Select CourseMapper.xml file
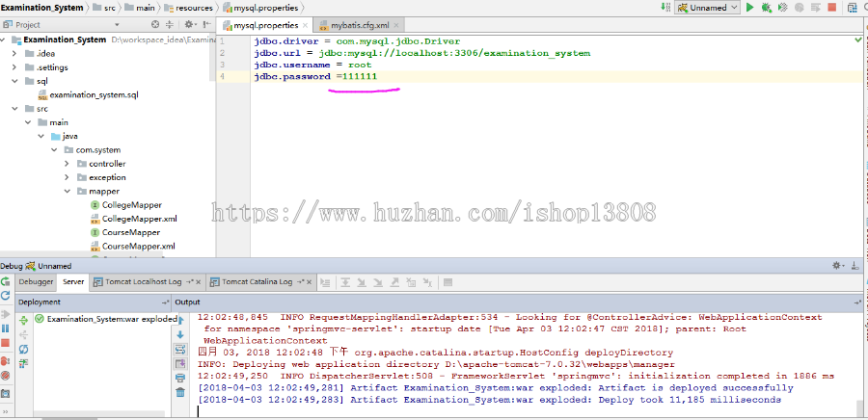 pyautogui.click(x=132, y=246)
